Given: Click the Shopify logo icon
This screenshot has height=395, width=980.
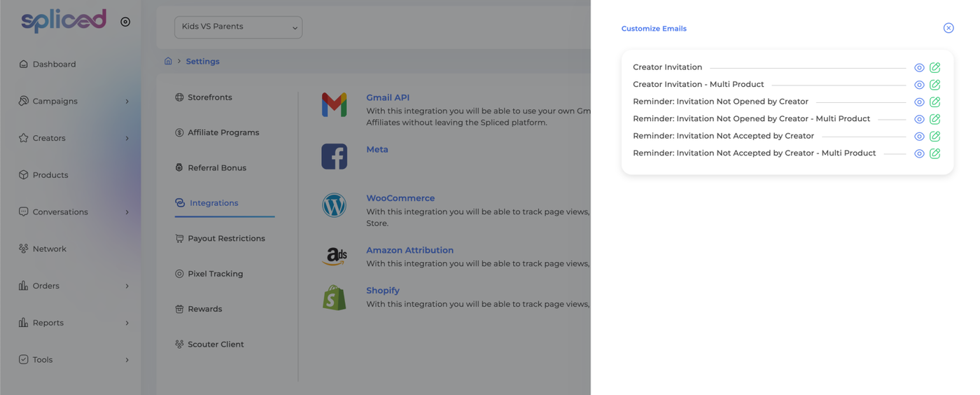Looking at the screenshot, I should click(334, 298).
